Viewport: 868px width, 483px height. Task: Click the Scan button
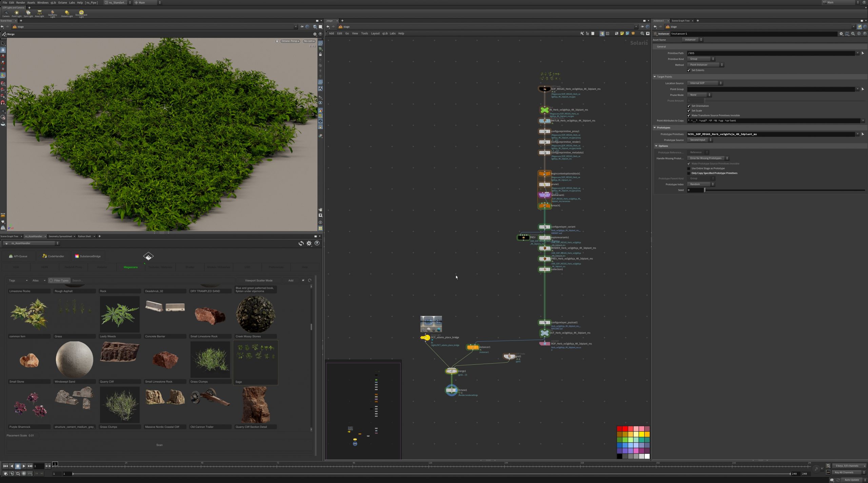tap(159, 445)
